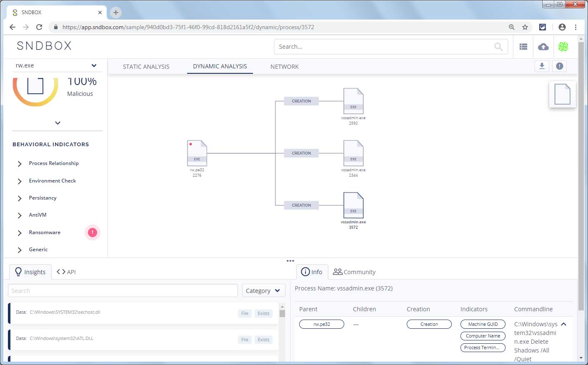588x365 pixels.
Task: Focus the Insights search field
Action: click(x=123, y=290)
